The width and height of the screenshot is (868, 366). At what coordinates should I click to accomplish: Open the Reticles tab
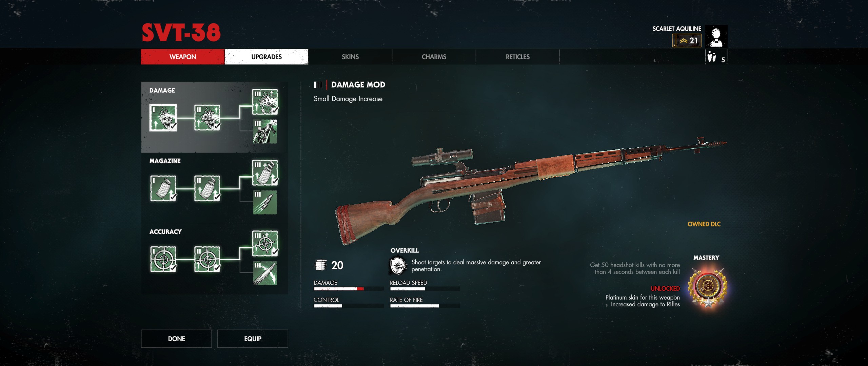[518, 57]
